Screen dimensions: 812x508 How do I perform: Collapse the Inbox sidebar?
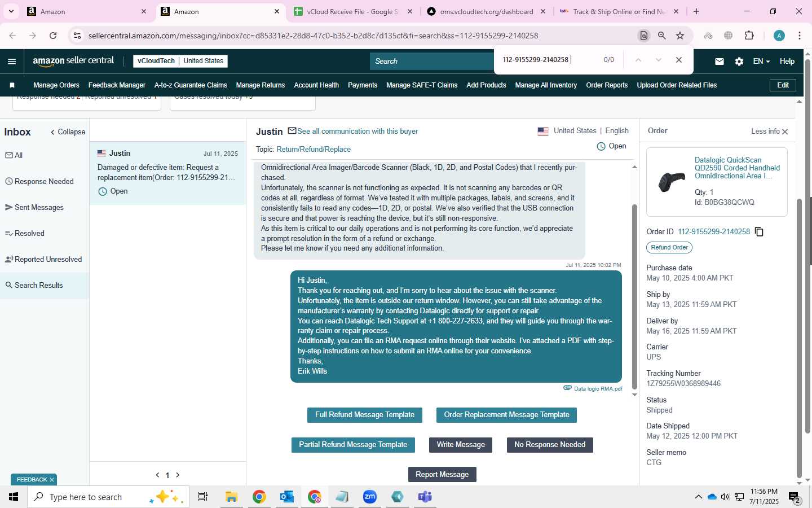click(x=68, y=132)
